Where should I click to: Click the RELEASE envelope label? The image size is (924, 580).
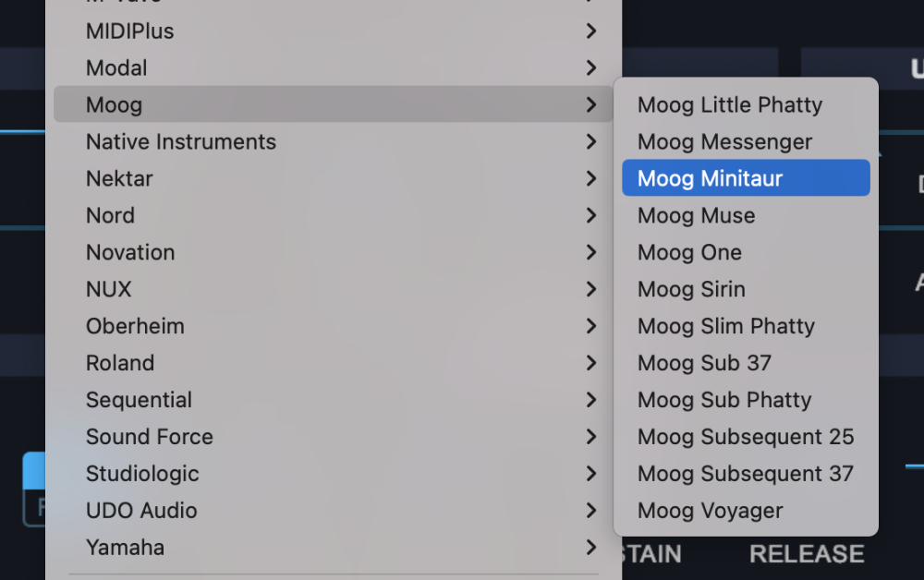tap(806, 554)
